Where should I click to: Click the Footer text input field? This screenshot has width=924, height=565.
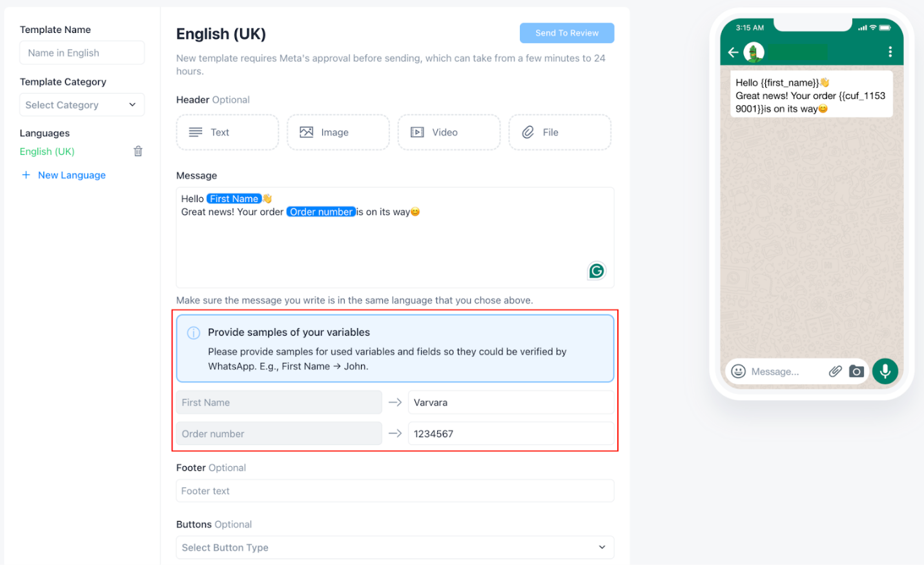tap(395, 491)
